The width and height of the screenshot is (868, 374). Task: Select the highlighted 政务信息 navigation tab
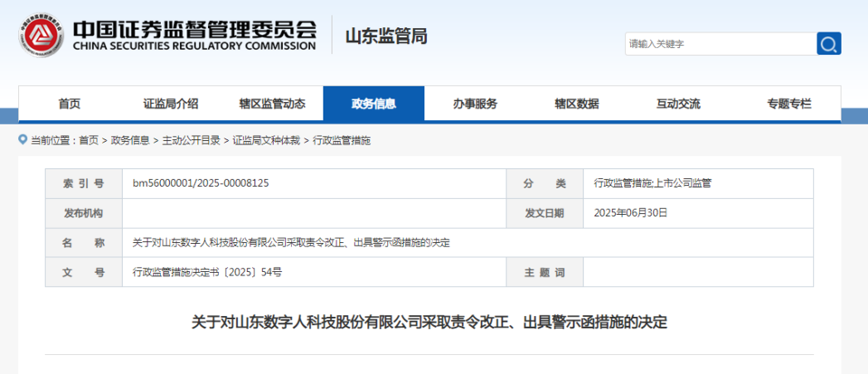[373, 104]
